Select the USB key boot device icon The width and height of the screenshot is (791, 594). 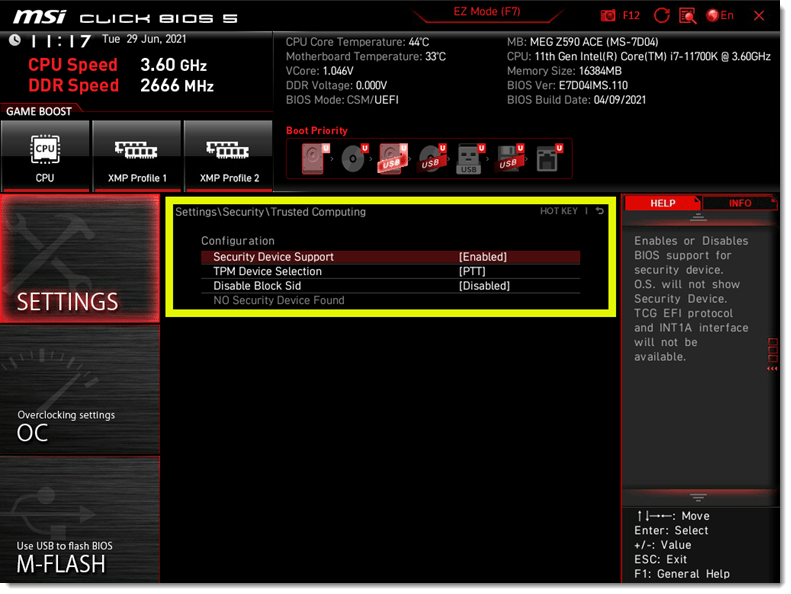pos(470,159)
